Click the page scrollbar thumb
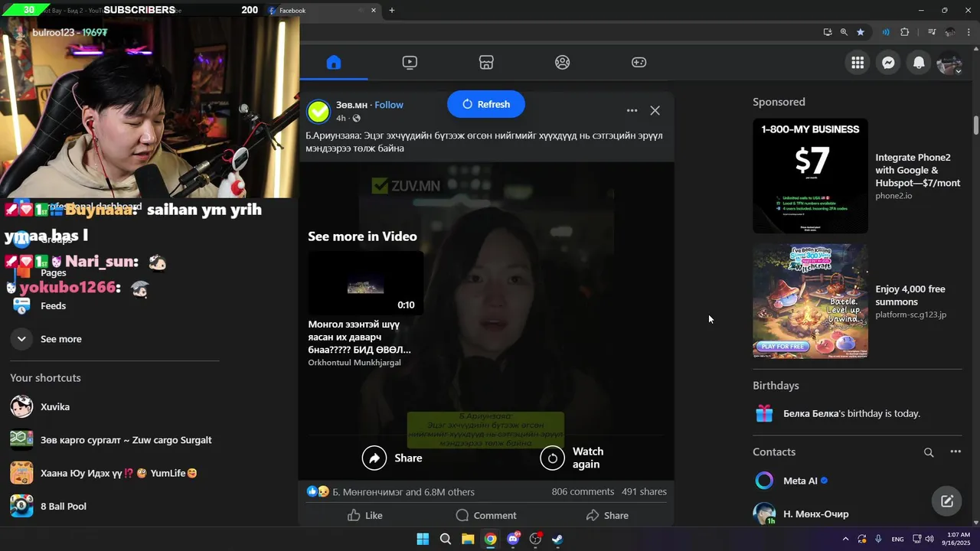Image resolution: width=980 pixels, height=551 pixels. coord(976,126)
